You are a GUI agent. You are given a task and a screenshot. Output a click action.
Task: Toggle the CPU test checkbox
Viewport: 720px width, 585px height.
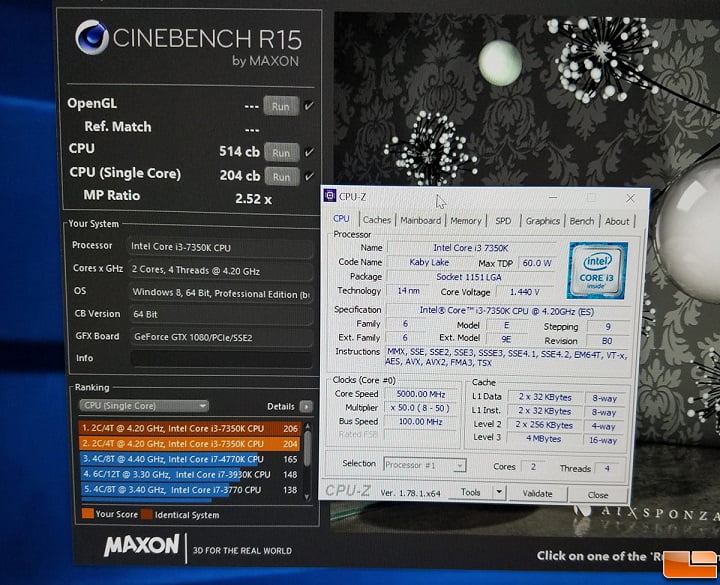[309, 152]
